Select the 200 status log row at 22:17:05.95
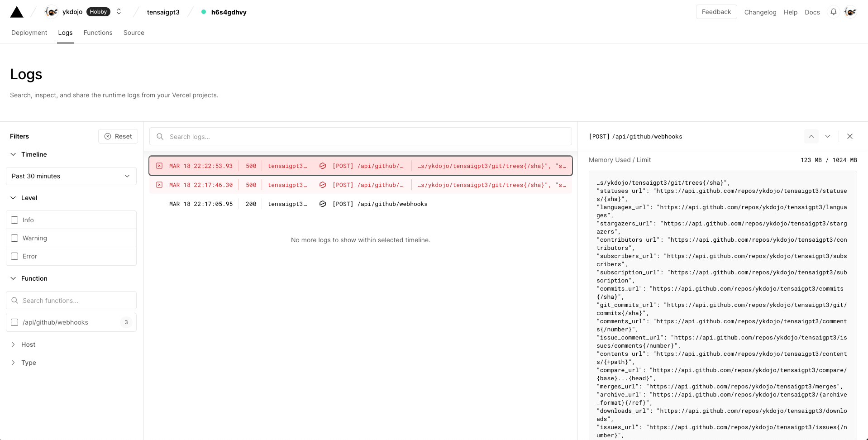The height and width of the screenshot is (440, 868). [361, 204]
